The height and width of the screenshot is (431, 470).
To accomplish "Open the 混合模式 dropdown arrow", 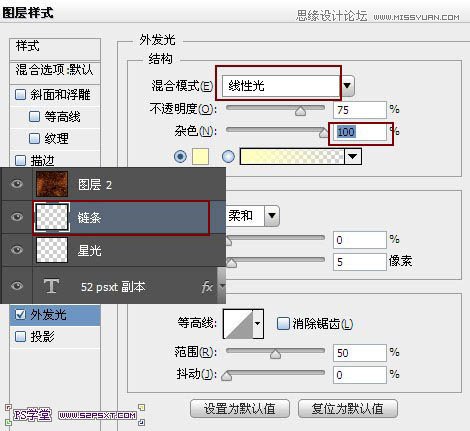I will pos(347,86).
